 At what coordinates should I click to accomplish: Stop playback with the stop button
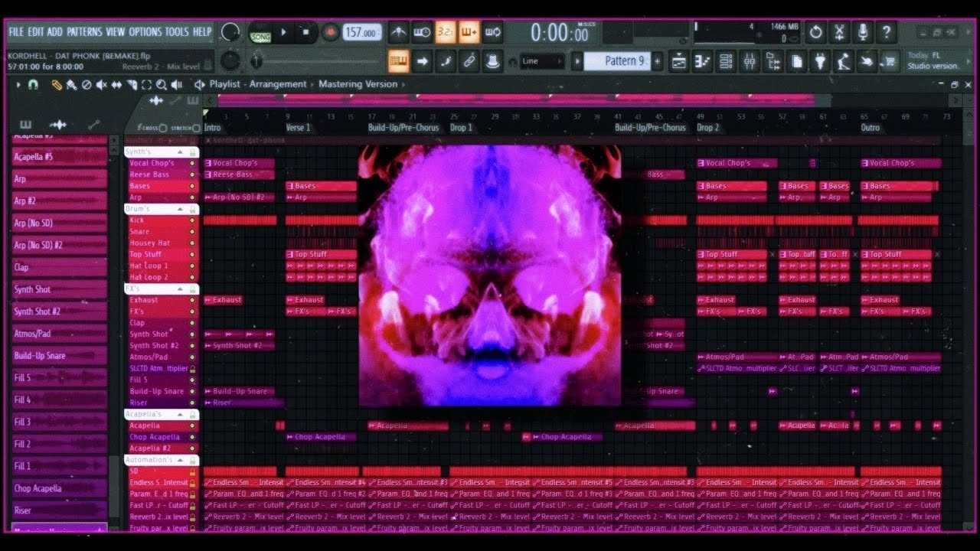(306, 32)
